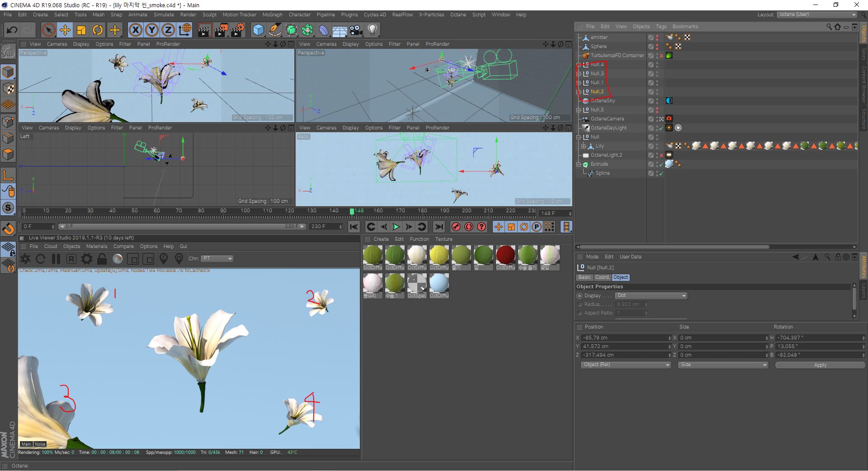Toggle TurbulenceFD Container enable X mark
Image resolution: width=868 pixels, height=471 pixels.
pyautogui.click(x=661, y=56)
